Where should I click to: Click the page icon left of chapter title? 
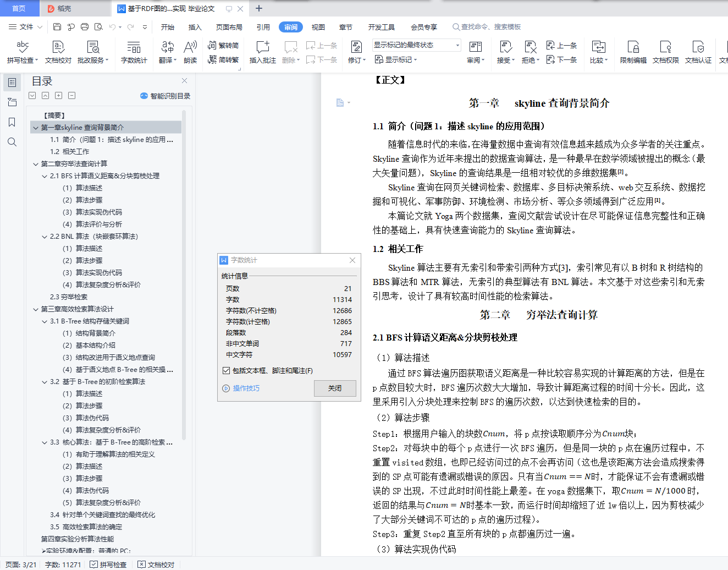pyautogui.click(x=340, y=103)
